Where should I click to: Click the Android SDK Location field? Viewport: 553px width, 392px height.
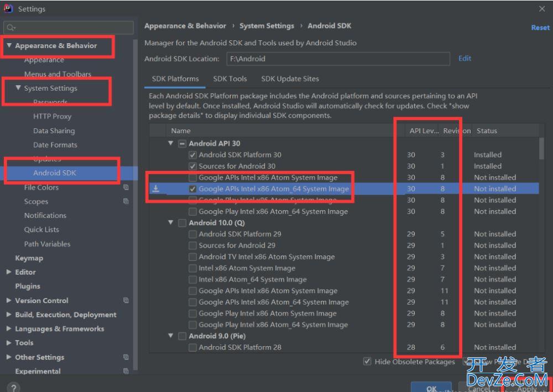[x=338, y=59]
